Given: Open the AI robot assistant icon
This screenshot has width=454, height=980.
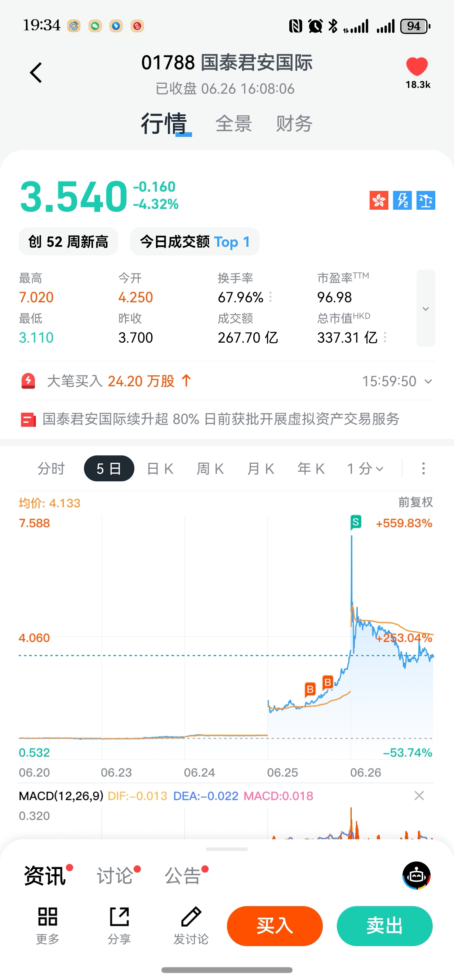Looking at the screenshot, I should (x=416, y=876).
